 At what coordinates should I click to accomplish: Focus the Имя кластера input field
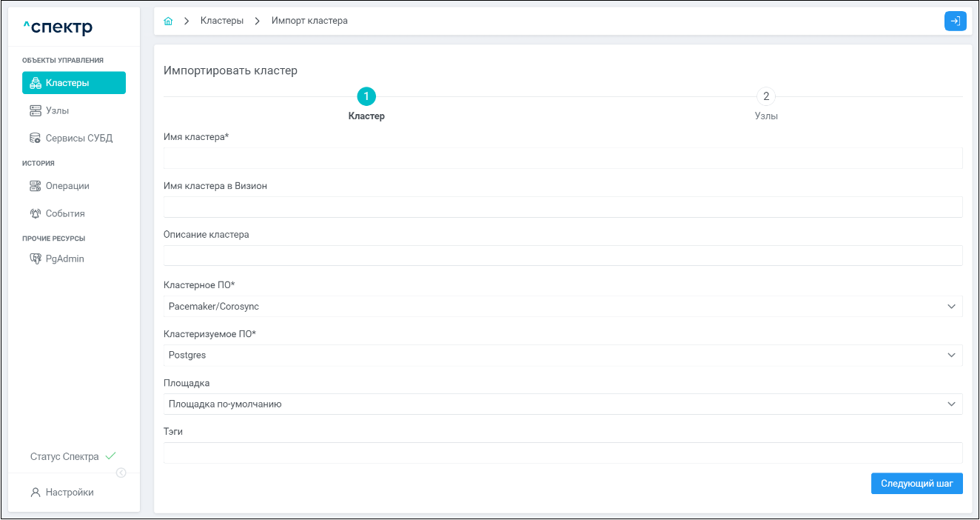563,159
